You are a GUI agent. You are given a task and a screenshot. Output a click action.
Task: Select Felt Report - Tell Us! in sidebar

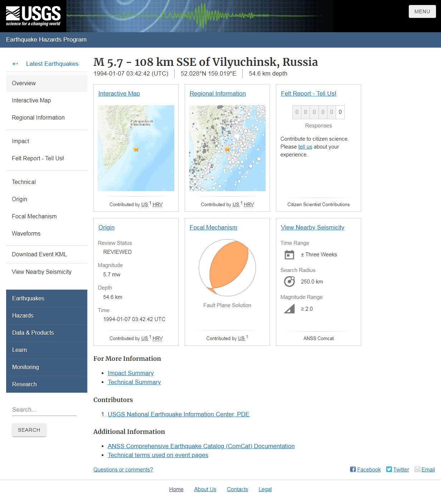pyautogui.click(x=47, y=158)
